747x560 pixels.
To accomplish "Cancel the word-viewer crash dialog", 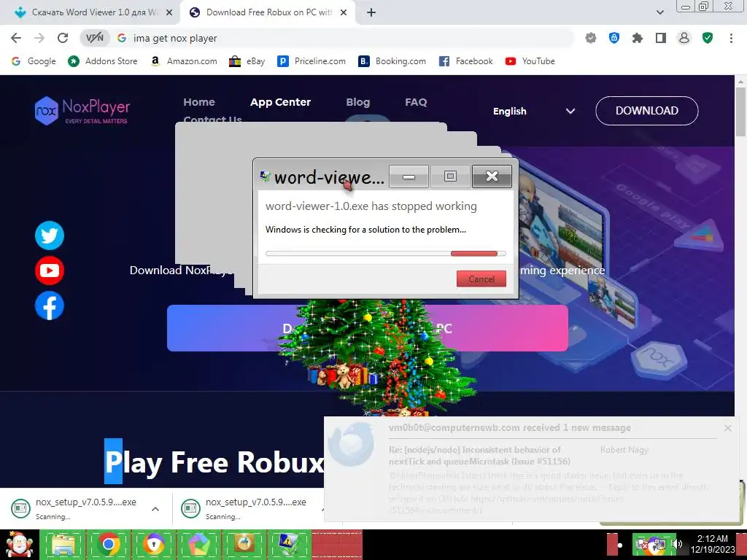I will click(481, 279).
